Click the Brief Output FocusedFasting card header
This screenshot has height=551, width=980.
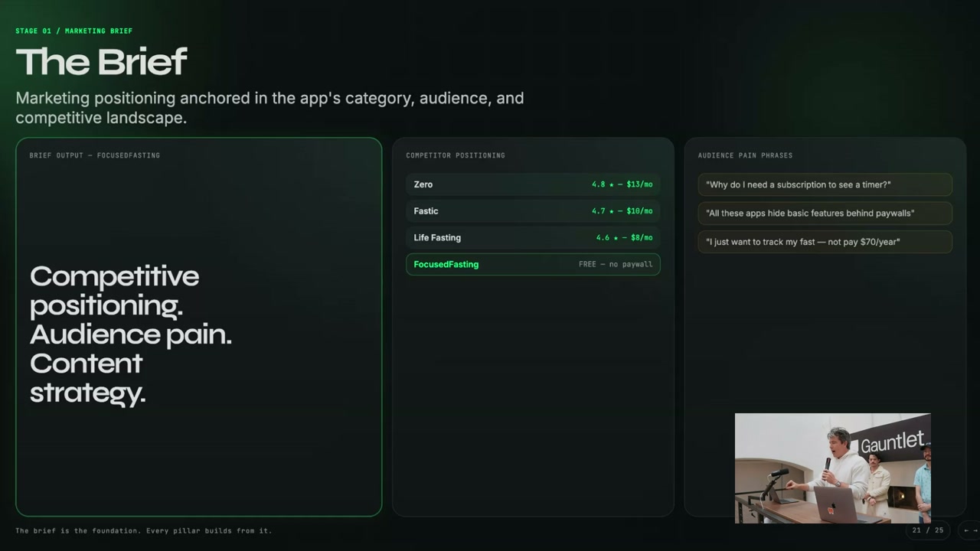(x=95, y=155)
